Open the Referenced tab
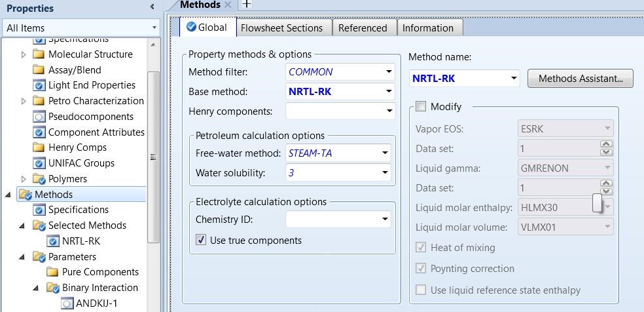The image size is (644, 312). [363, 28]
